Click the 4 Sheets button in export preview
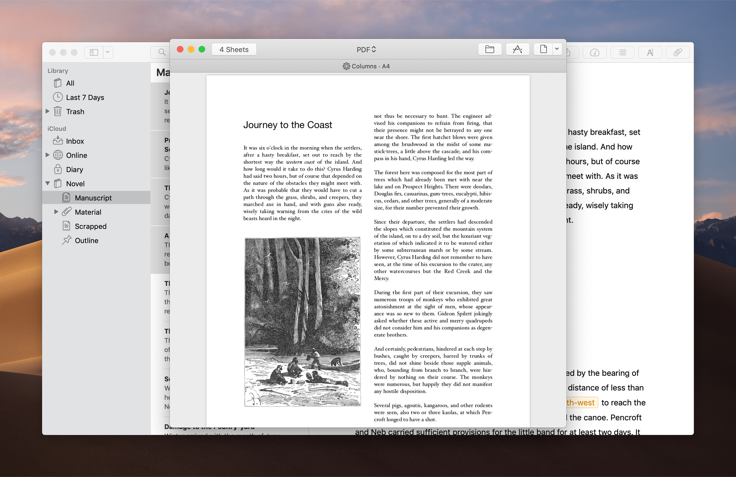Screen dimensions: 736x477 tap(234, 49)
